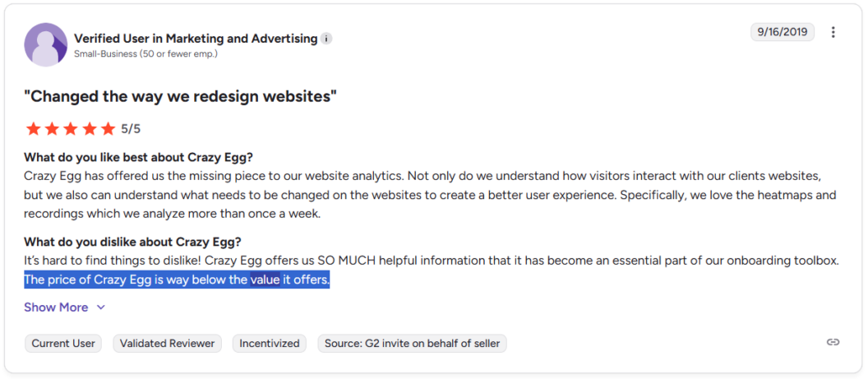Viewport: 868px width, 379px height.
Task: Click the info icon beside the reviewer name
Action: (x=326, y=39)
